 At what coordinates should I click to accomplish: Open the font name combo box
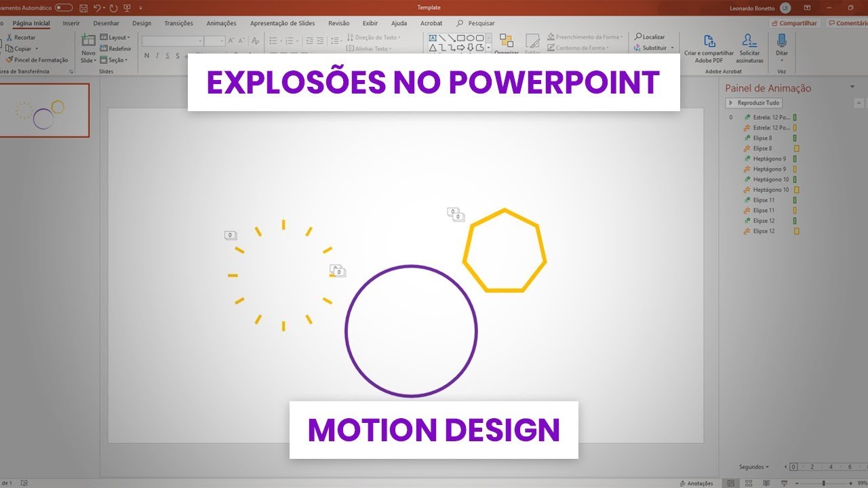click(x=173, y=41)
